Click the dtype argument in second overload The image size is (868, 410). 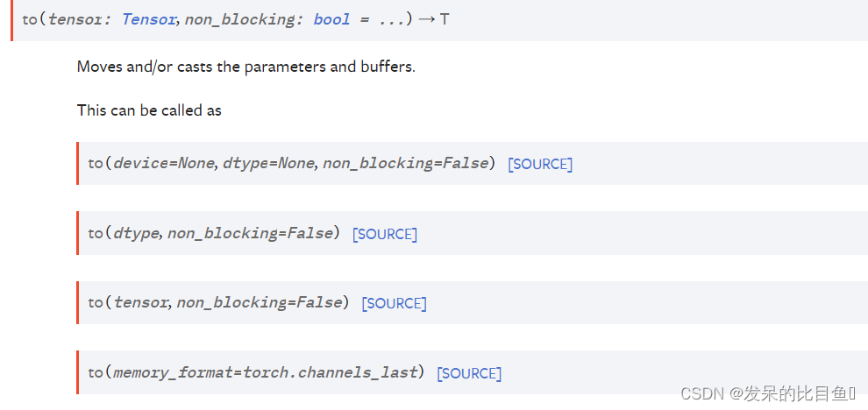coord(135,233)
